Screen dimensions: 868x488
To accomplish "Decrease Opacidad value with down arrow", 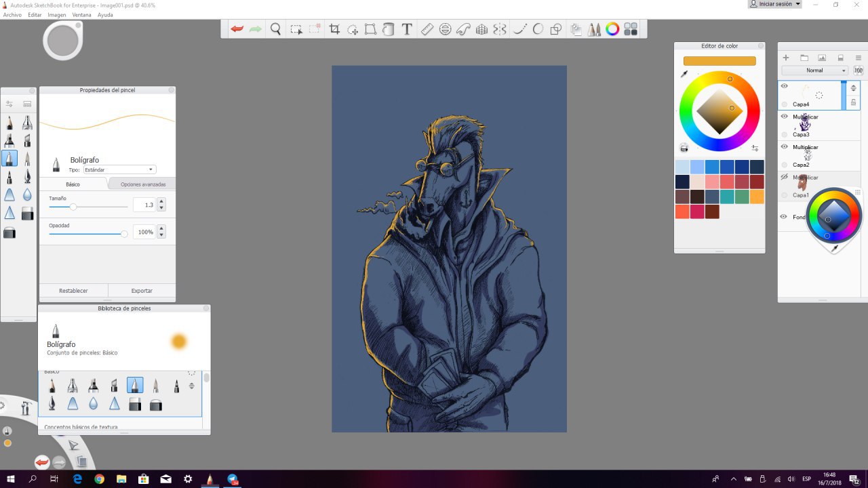I will tap(161, 235).
